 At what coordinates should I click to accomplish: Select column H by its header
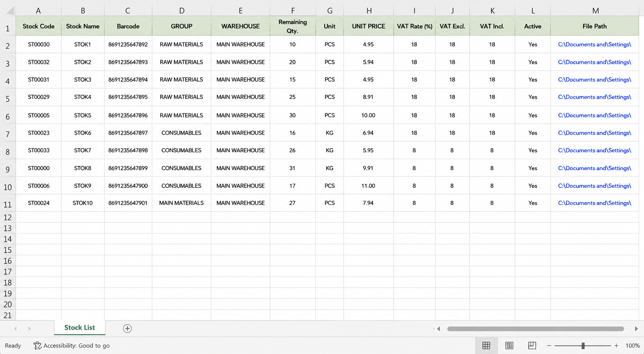[x=369, y=11]
